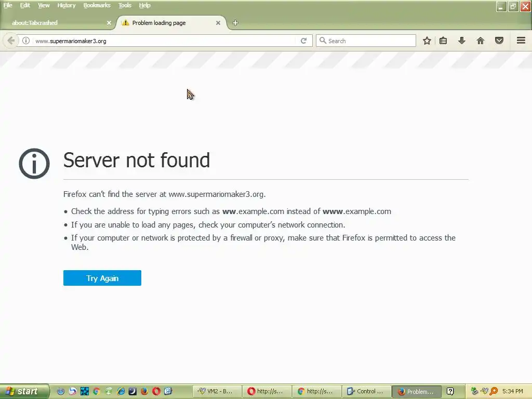Image resolution: width=532 pixels, height=399 pixels.
Task: Switch to the about:Tabcrashed tab
Action: tap(58, 23)
